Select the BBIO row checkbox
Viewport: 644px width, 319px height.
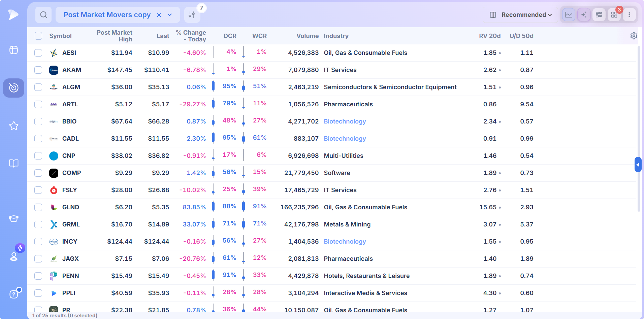38,121
